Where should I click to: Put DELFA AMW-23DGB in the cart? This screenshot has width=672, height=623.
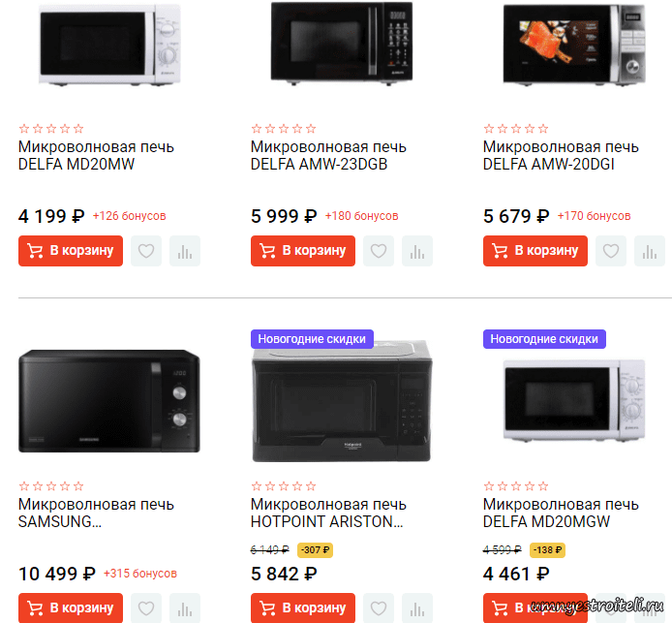[303, 251]
